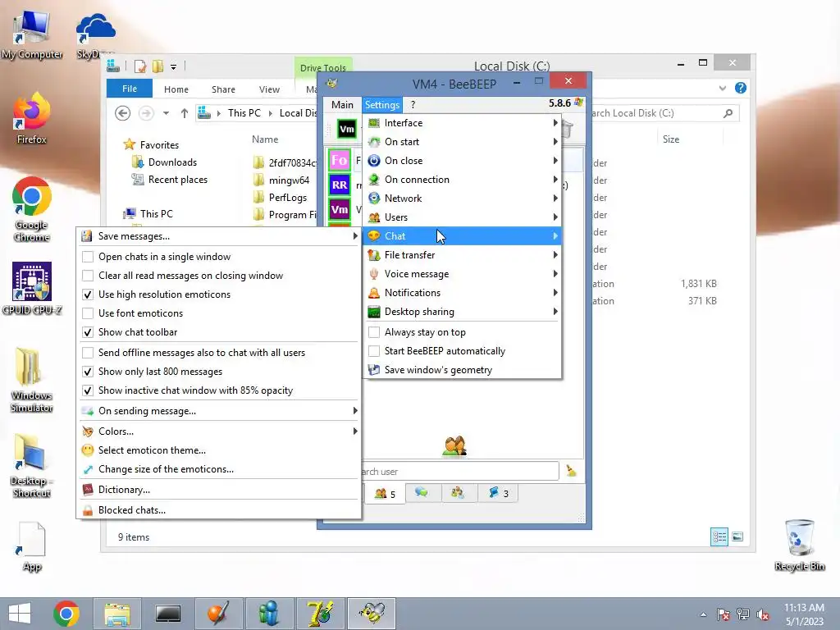The height and width of the screenshot is (630, 840).
Task: Toggle Send offline messages also to chat
Action: point(88,353)
